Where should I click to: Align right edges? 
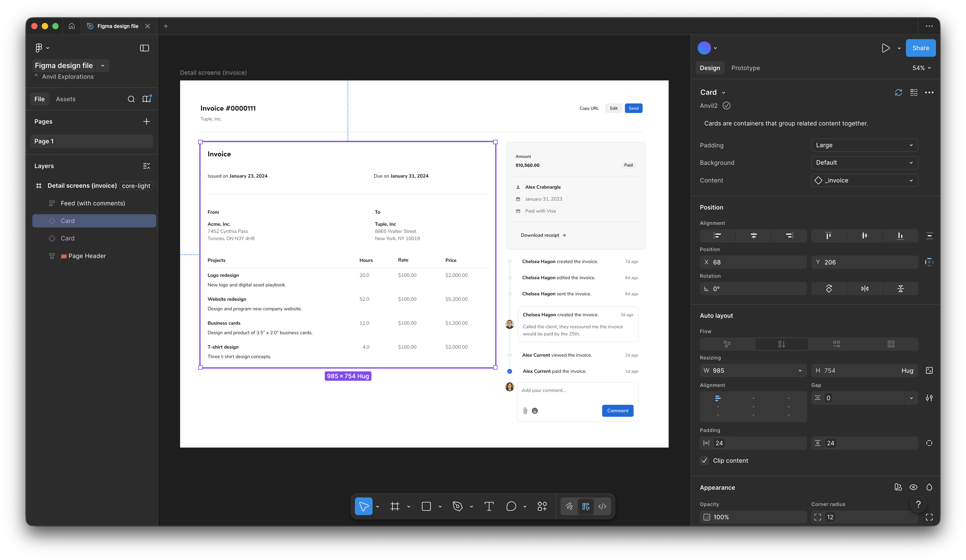point(789,236)
